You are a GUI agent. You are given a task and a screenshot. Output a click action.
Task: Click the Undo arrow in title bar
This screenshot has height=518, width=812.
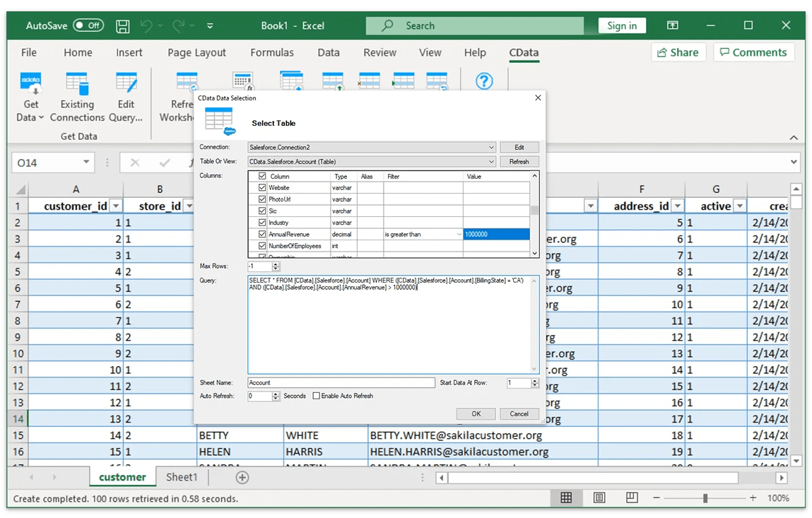click(x=146, y=25)
